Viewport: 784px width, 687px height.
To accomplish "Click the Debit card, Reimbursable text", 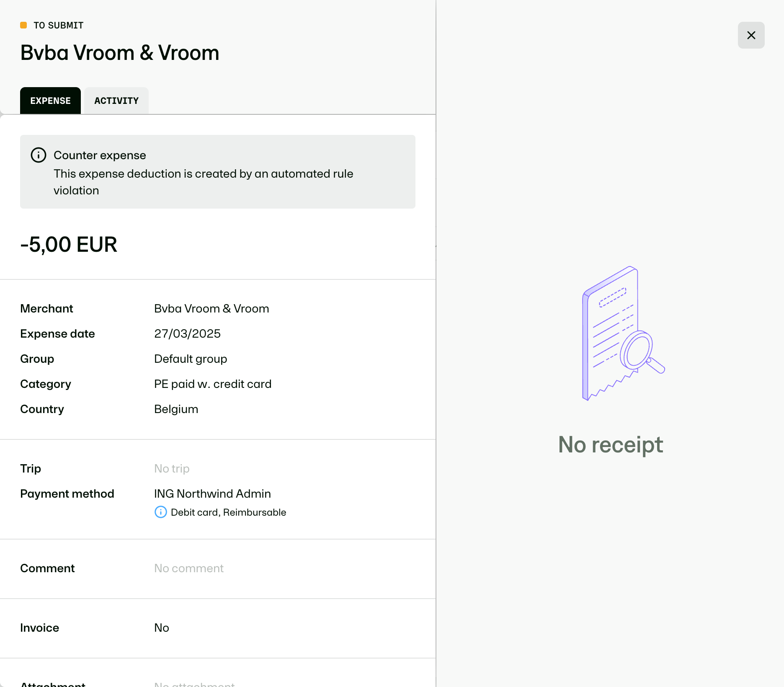I will (x=228, y=512).
